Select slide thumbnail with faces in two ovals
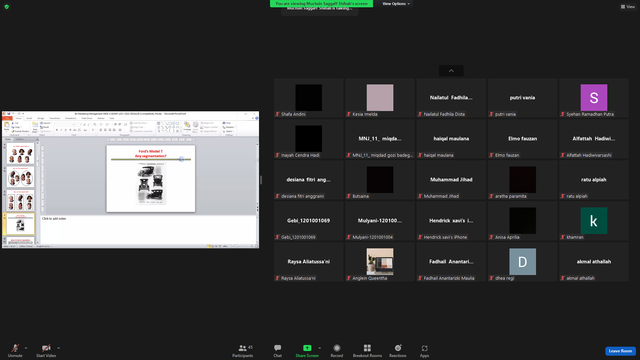This screenshot has height=360, width=640. tap(20, 177)
